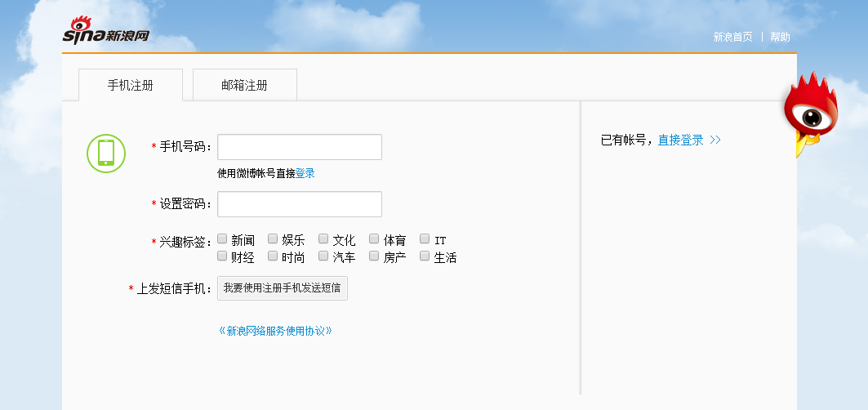
Task: Click the green mobile phone icon
Action: pos(106,153)
